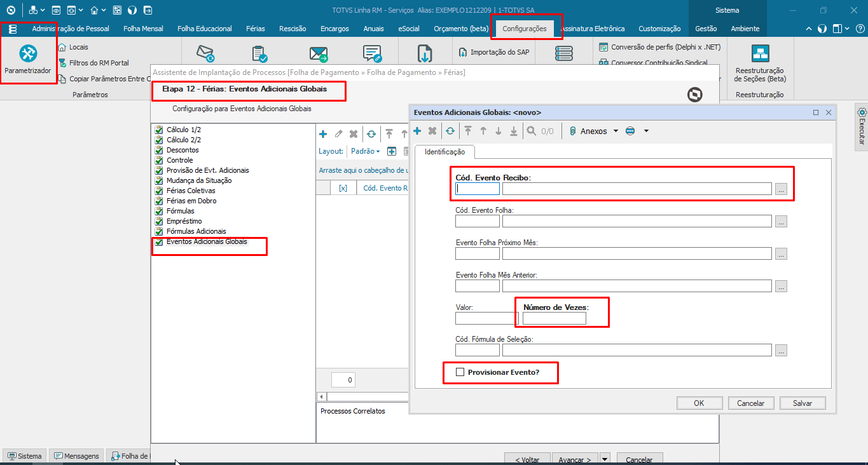Click the [x] selection column header
Viewport: 868px width, 465px height.
343,188
